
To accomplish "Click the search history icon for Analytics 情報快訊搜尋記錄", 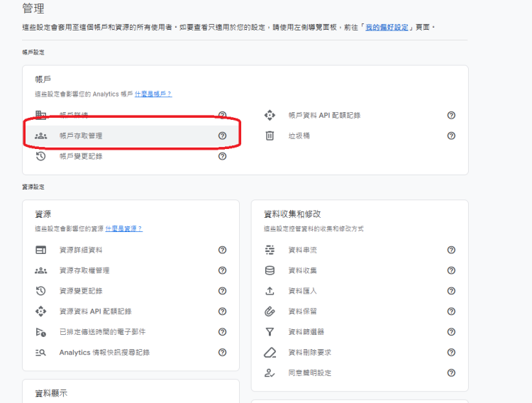I will click(40, 353).
